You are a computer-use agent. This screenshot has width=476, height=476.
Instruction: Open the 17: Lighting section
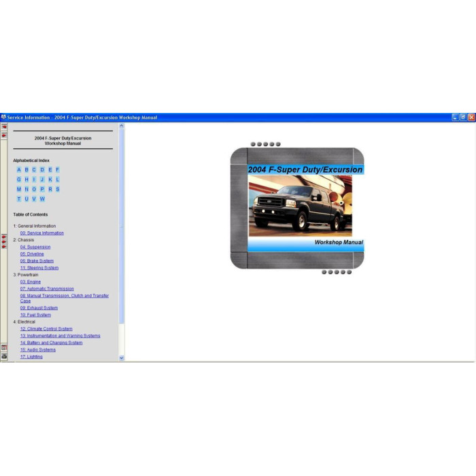31,357
